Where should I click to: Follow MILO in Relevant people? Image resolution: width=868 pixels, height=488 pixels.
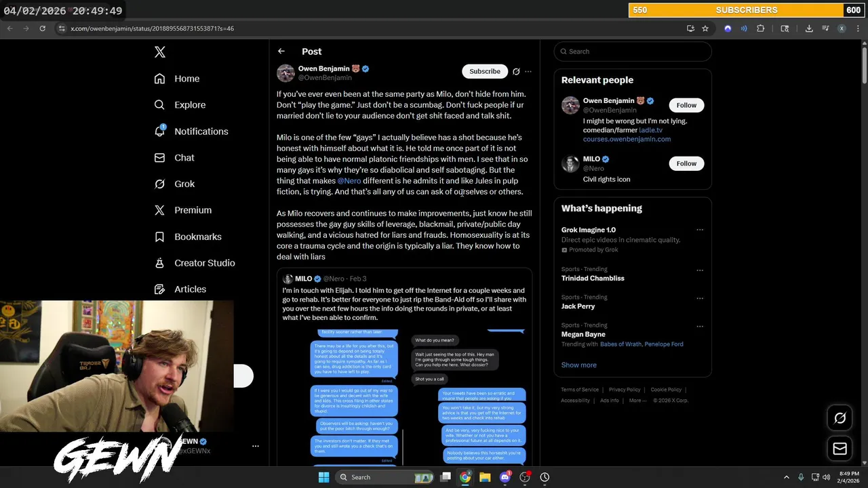[686, 163]
